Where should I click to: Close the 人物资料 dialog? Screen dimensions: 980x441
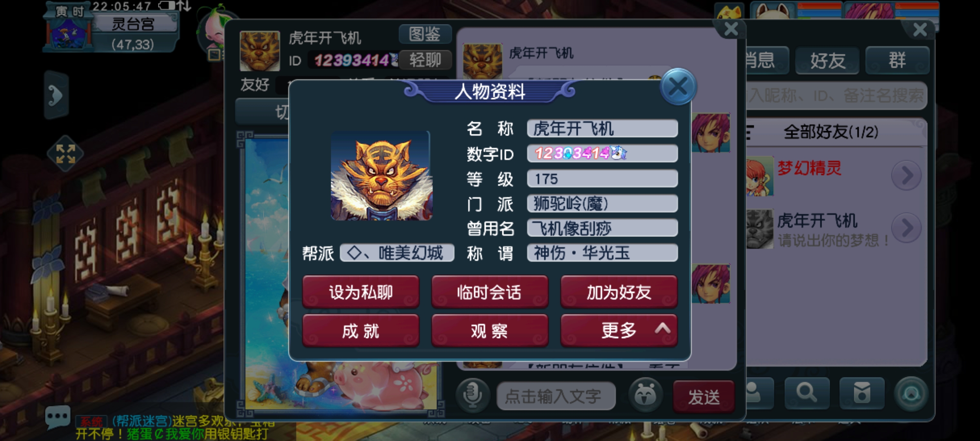coord(678,87)
